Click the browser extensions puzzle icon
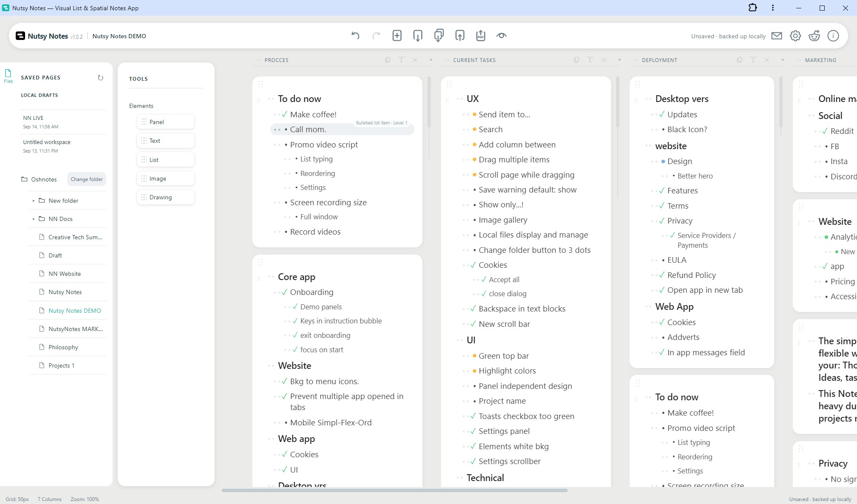The height and width of the screenshot is (504, 857). tap(752, 8)
